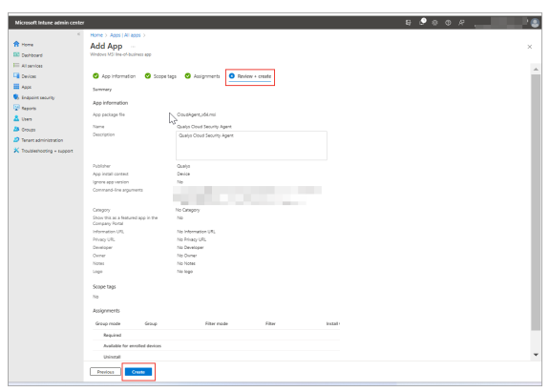550x392 pixels.
Task: Go to the App information step
Action: pyautogui.click(x=114, y=76)
